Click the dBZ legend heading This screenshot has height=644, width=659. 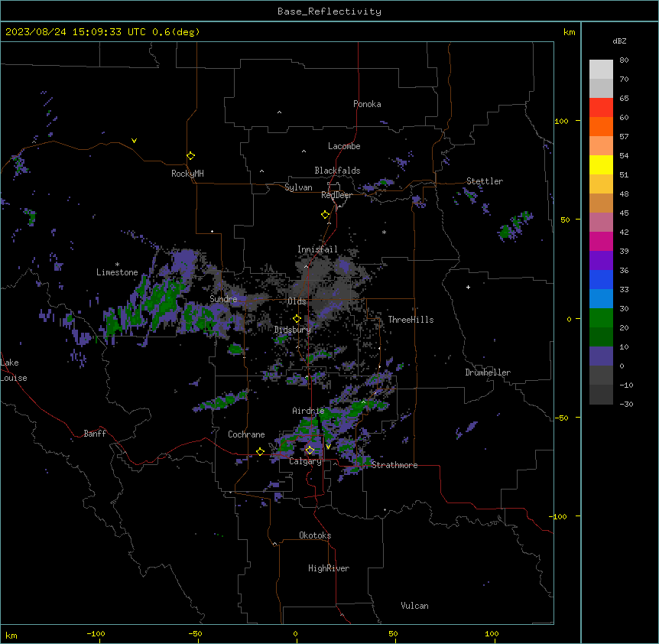(619, 41)
